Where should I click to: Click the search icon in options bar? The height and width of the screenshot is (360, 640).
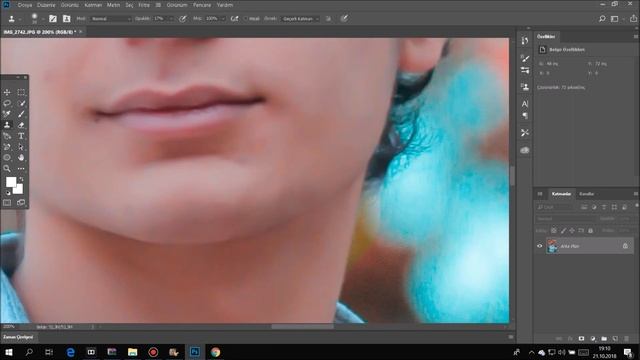click(602, 19)
